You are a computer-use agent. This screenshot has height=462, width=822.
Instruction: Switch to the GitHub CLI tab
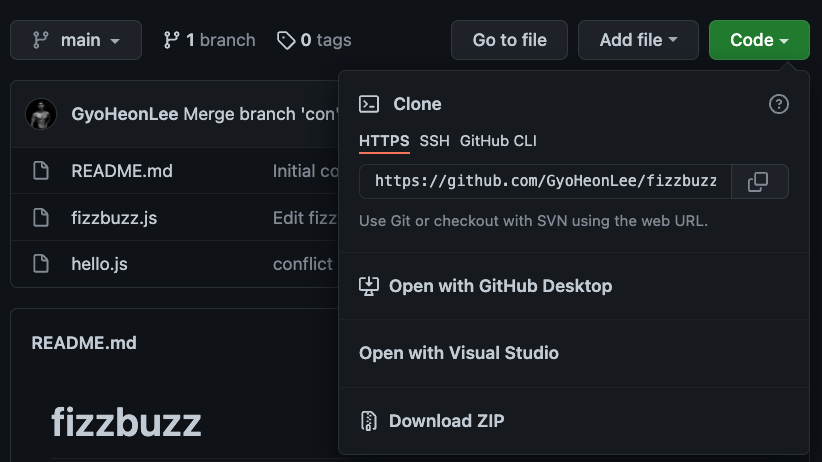[x=498, y=141]
